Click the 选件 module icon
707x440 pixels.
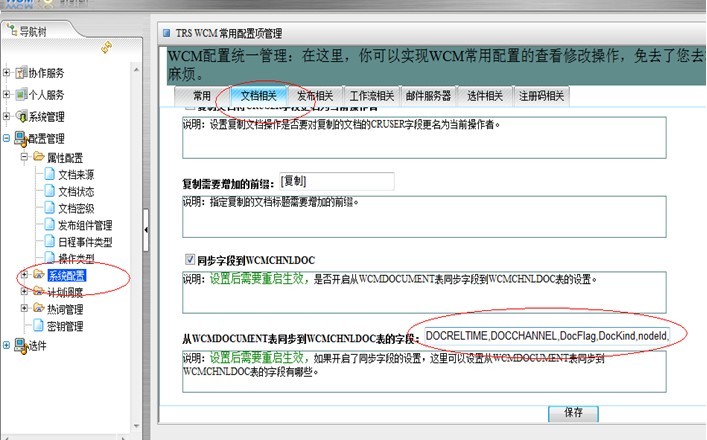(21, 345)
